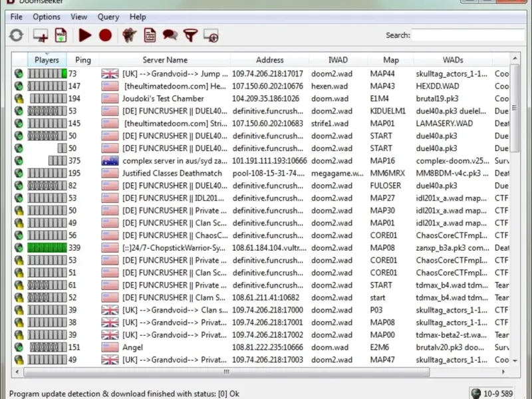Open the File menu
Screen dimensions: 532x399
click(16, 17)
